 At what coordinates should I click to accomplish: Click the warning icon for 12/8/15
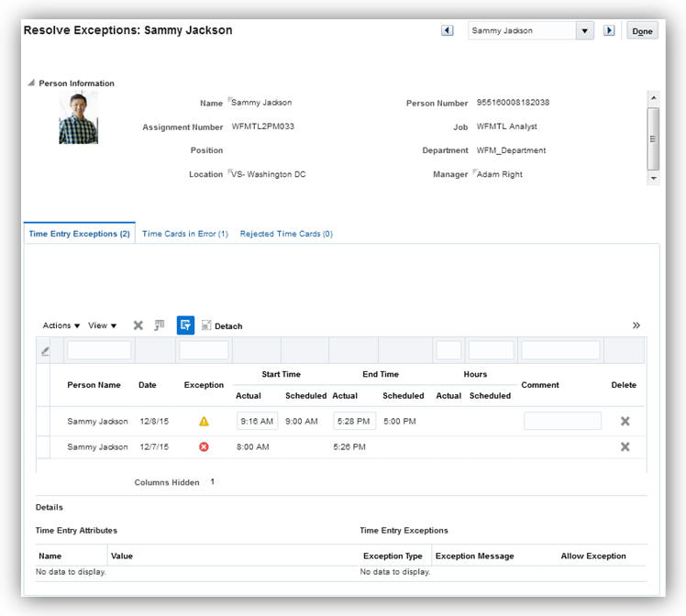[204, 421]
